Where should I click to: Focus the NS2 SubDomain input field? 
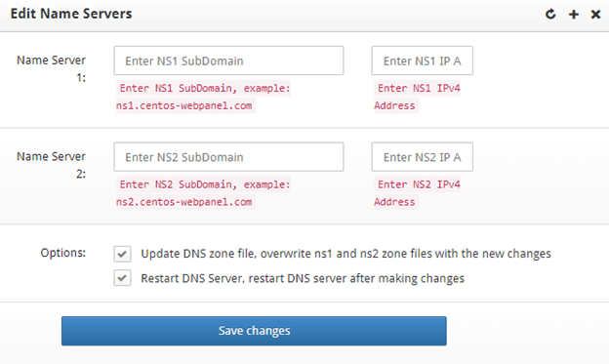pyautogui.click(x=228, y=157)
